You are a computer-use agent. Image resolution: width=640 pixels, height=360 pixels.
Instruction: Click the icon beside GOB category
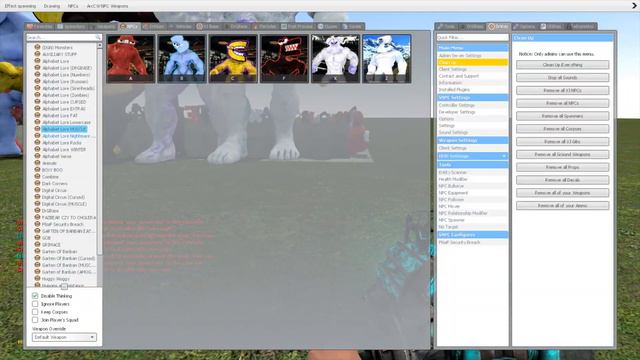click(x=37, y=238)
